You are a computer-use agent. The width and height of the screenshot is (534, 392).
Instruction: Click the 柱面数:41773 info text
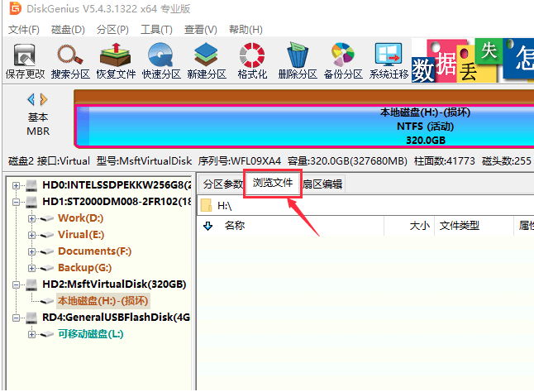(444, 160)
